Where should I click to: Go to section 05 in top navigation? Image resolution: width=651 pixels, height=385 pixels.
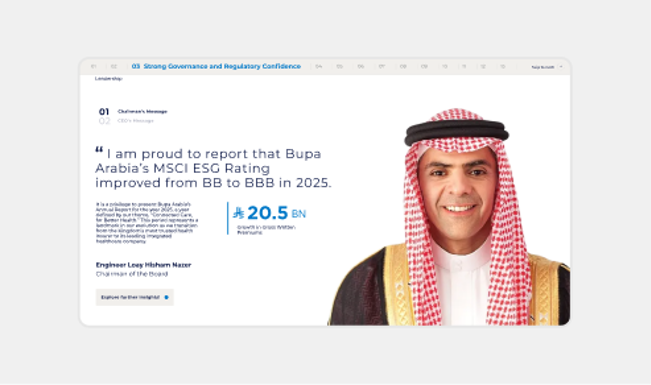tap(340, 66)
